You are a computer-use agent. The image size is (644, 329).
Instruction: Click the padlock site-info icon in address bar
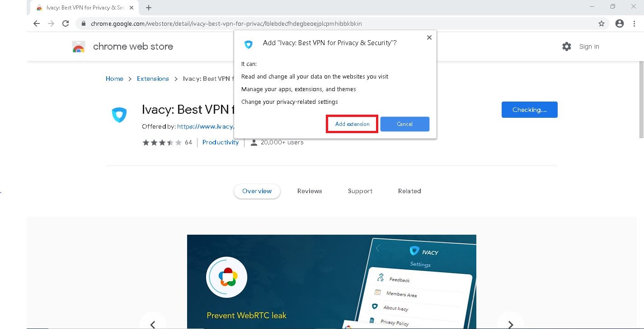pos(84,23)
